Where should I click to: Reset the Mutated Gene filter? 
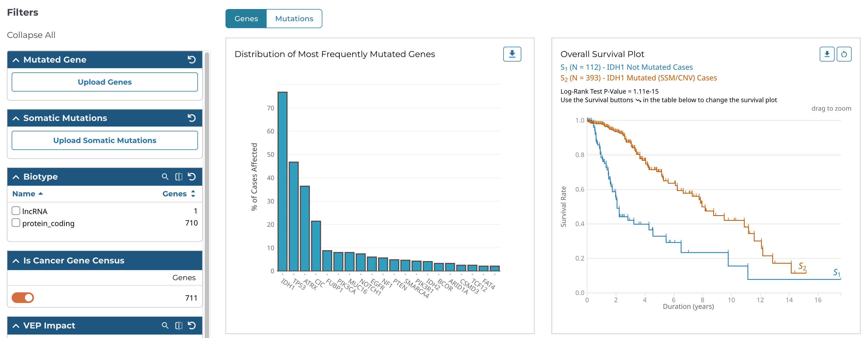(191, 60)
